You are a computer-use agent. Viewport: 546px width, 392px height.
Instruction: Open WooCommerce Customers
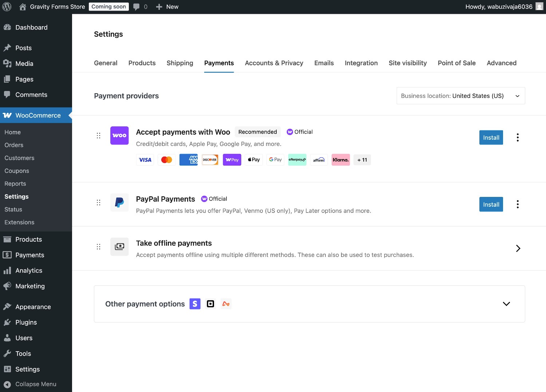[x=19, y=158]
